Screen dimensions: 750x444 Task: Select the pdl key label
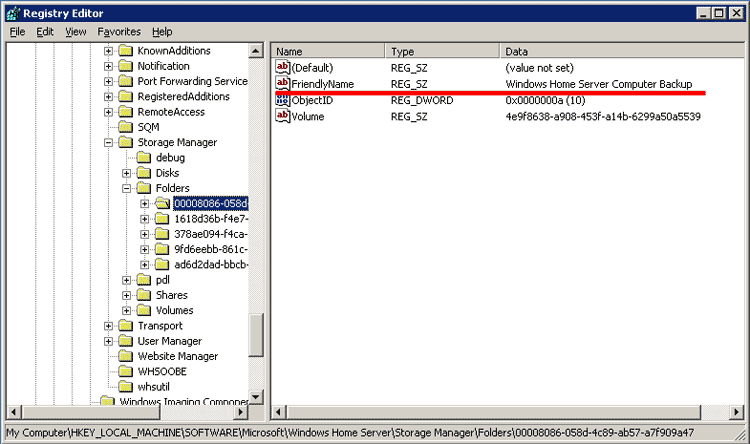click(x=163, y=280)
